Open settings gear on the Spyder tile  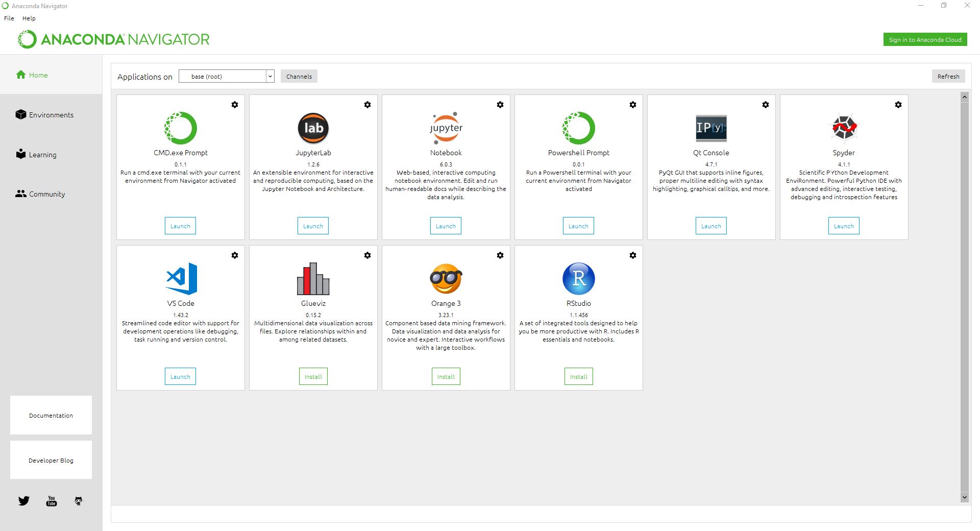(898, 104)
